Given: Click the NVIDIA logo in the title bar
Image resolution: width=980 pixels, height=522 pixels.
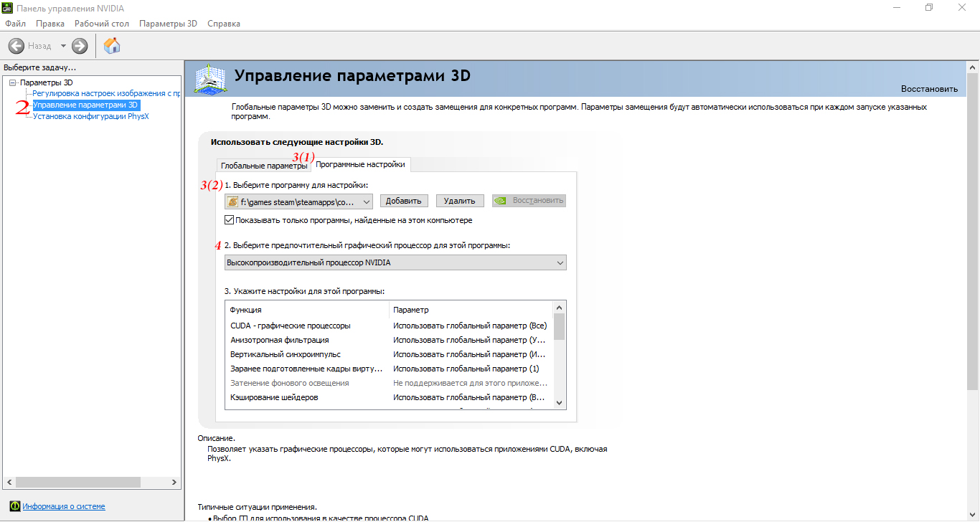Looking at the screenshot, I should tap(9, 8).
